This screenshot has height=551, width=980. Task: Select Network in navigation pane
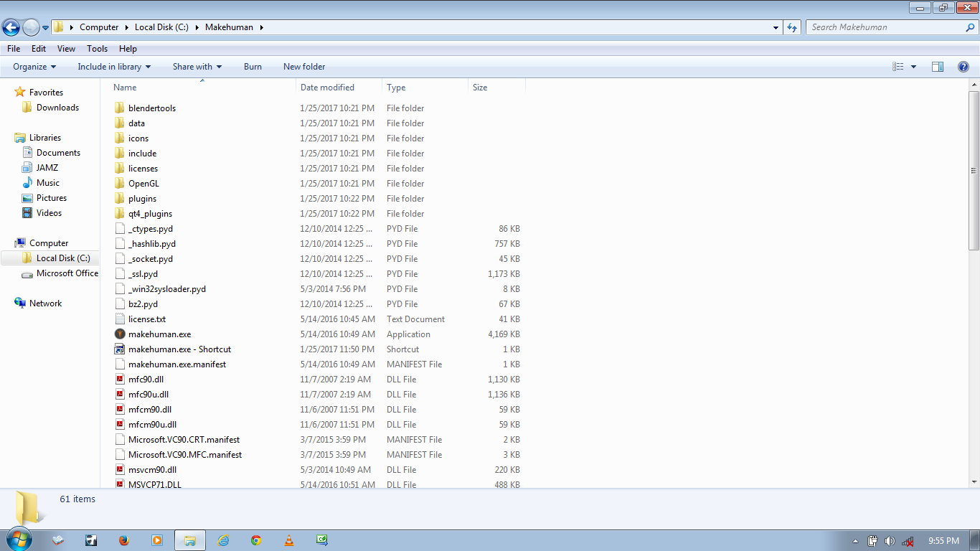[45, 303]
